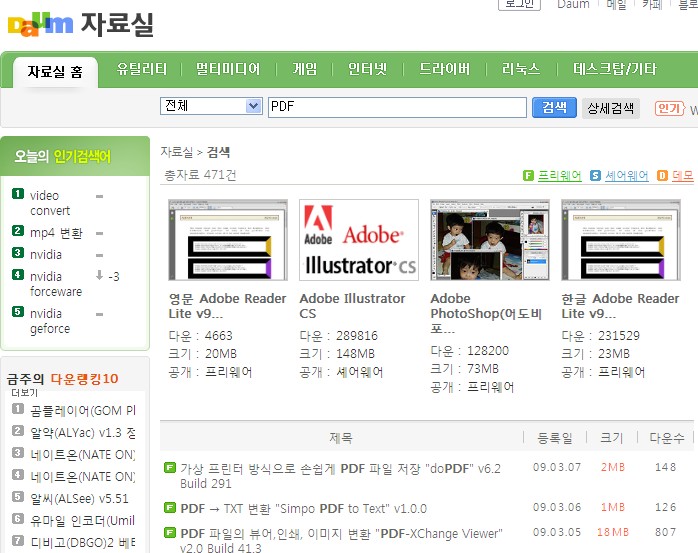This screenshot has height=553, width=698.
Task: Open the 게임 category tab
Action: tap(304, 69)
